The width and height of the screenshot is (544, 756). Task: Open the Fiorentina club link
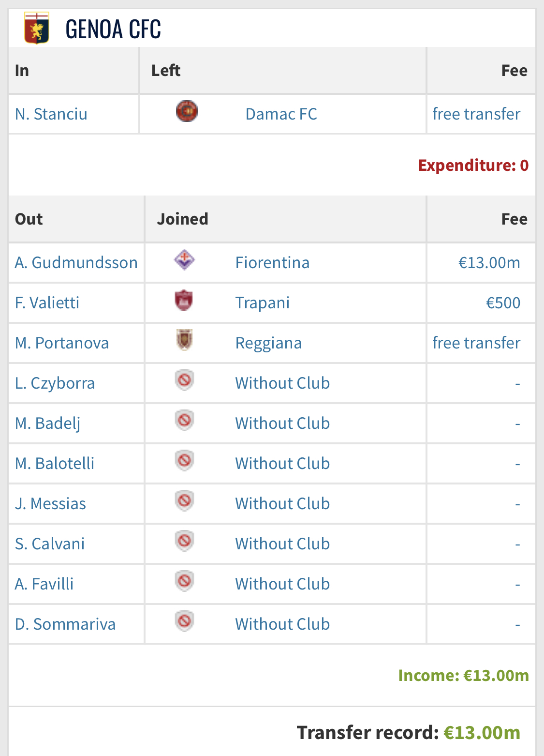272,263
